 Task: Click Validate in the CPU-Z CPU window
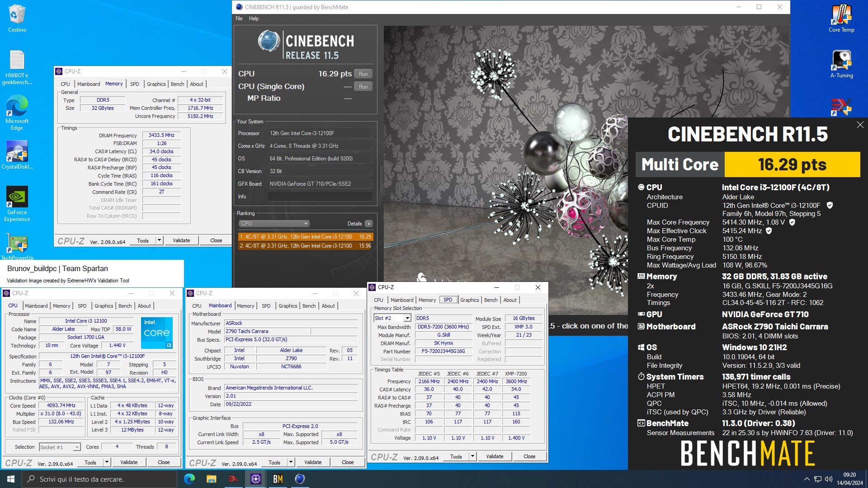[129, 462]
